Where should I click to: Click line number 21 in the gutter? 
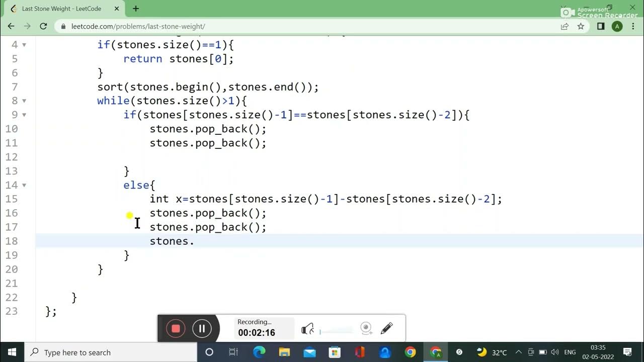(12, 284)
